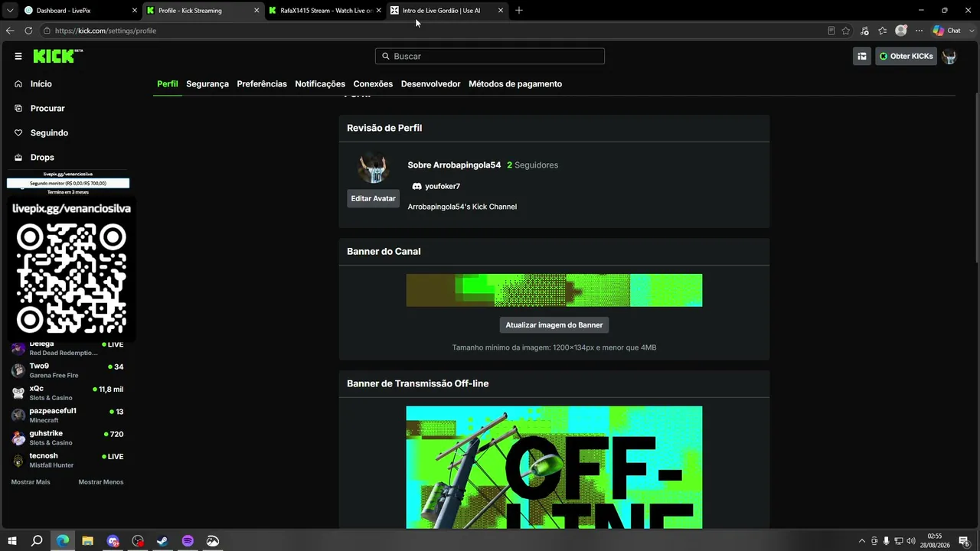Open the notification center icon in the taskbar
980x551 pixels.
point(964,541)
